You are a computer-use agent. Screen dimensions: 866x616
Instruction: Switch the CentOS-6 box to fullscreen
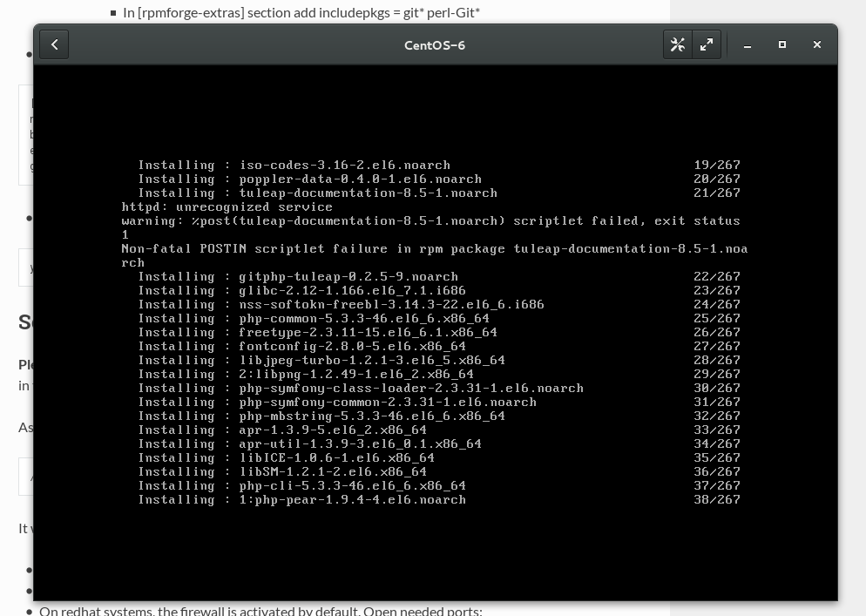point(707,44)
